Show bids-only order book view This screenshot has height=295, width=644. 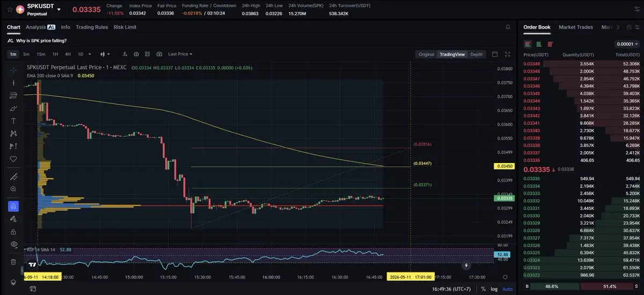point(539,44)
